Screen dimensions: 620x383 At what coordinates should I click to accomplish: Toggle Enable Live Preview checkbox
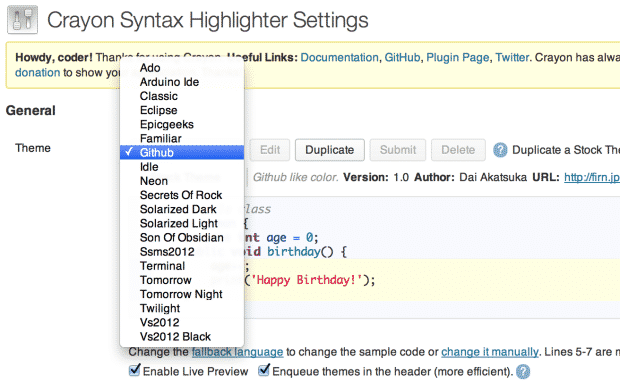coord(134,370)
